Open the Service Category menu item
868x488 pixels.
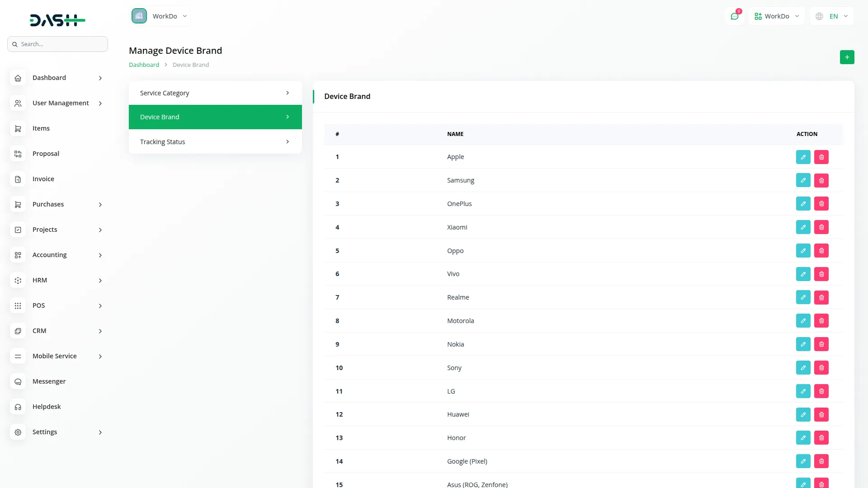coord(215,93)
